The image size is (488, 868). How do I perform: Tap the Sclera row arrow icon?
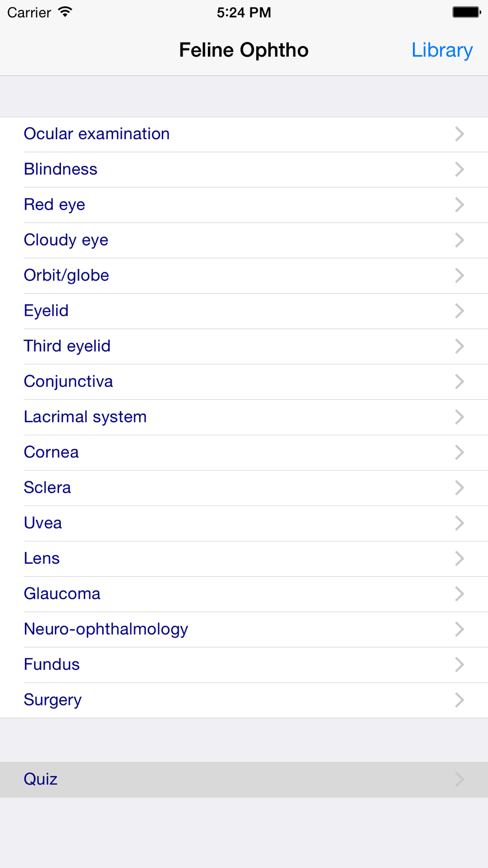[459, 488]
